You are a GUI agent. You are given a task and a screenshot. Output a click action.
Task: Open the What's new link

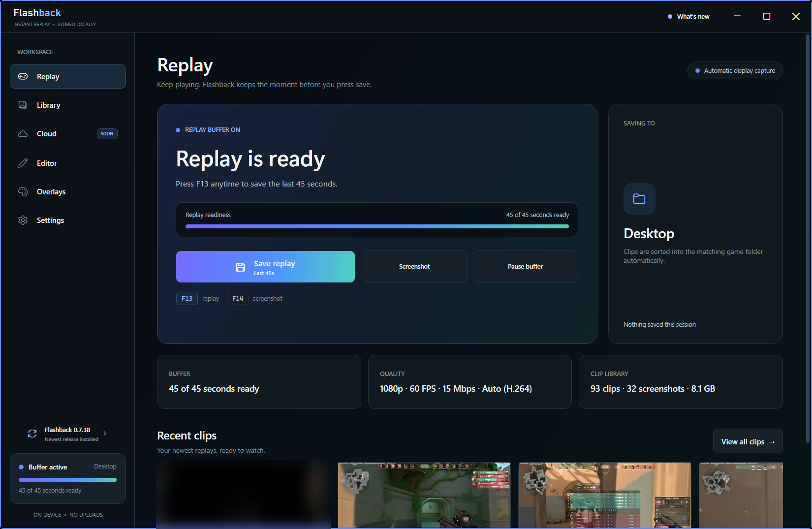(x=688, y=16)
